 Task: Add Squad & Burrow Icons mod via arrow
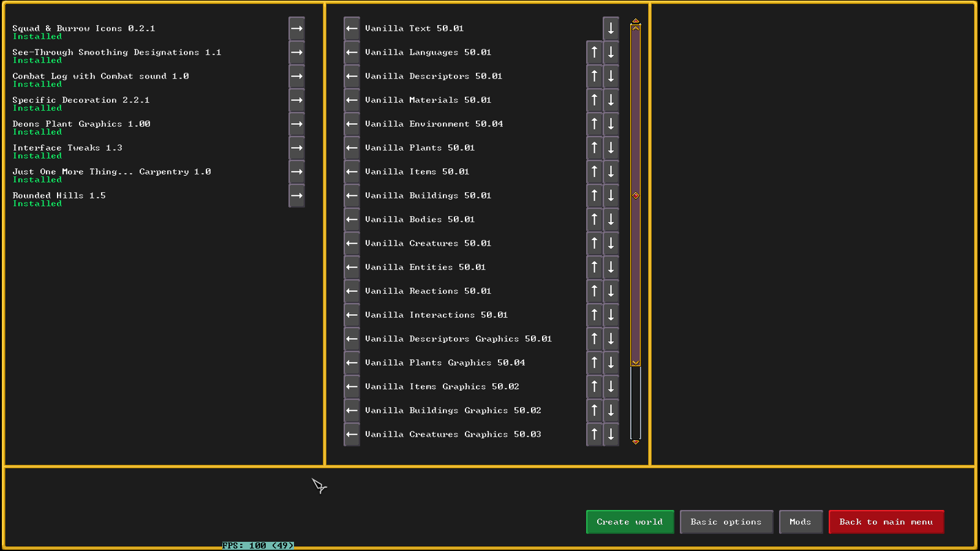296,28
